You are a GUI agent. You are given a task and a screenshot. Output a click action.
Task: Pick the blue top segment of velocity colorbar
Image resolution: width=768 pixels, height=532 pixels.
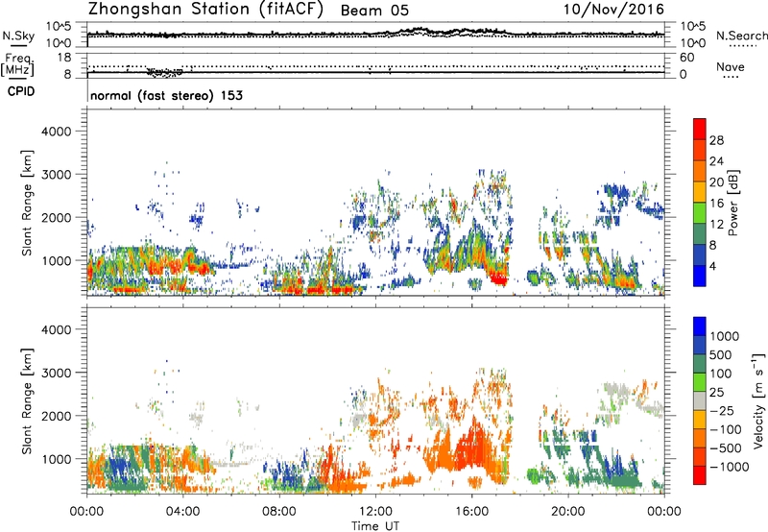click(700, 326)
